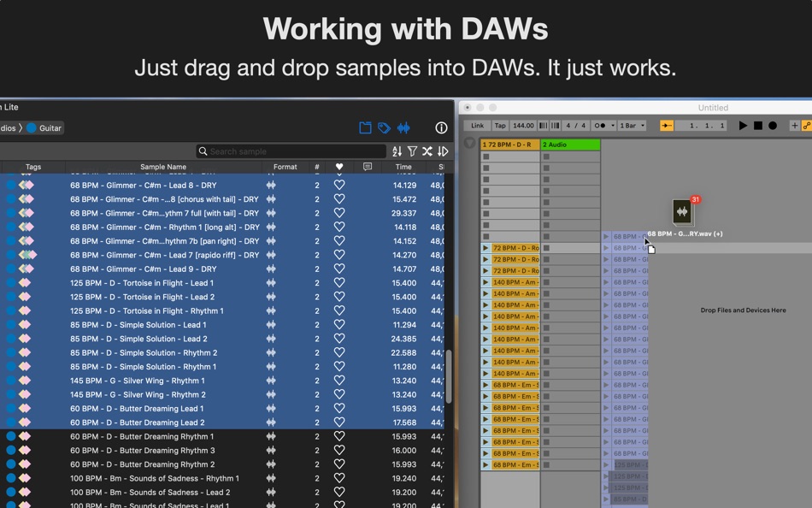The image size is (812, 508).
Task: Click first clip stop square in track 1
Action: pos(485,157)
